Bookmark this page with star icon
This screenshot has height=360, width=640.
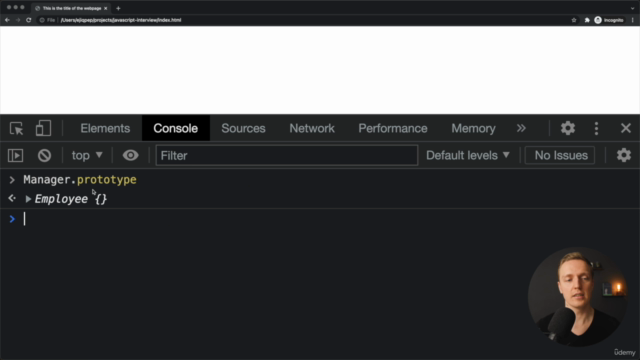pyautogui.click(x=574, y=20)
